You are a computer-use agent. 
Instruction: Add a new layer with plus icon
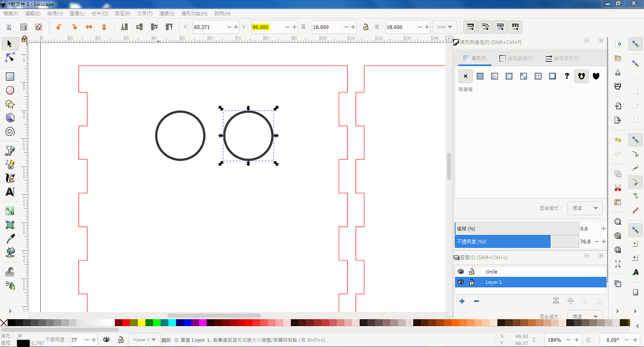(462, 301)
